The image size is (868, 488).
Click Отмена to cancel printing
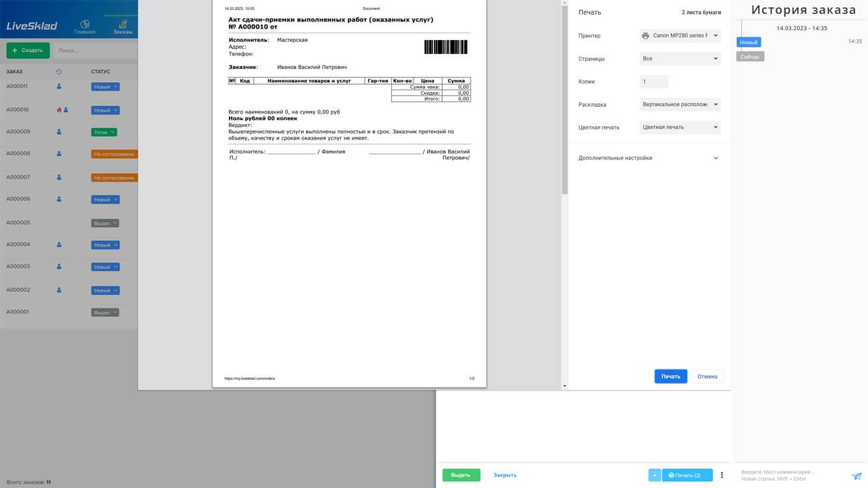pyautogui.click(x=707, y=377)
